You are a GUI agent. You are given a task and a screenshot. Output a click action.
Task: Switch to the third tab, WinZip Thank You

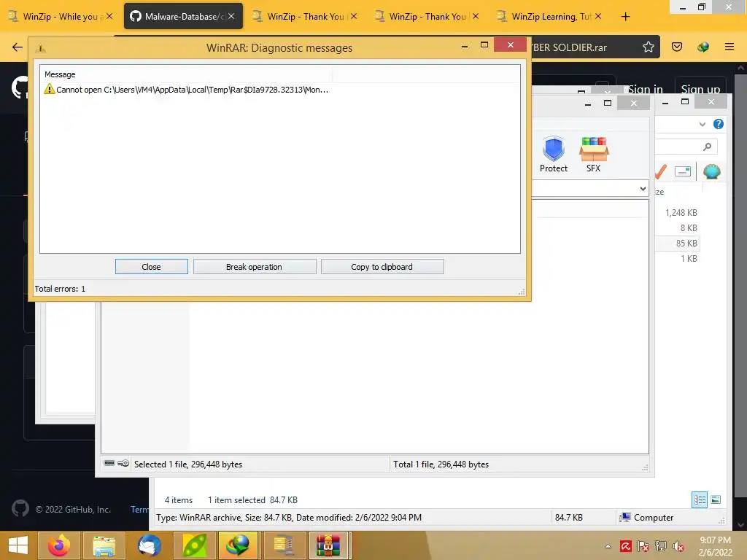(306, 17)
